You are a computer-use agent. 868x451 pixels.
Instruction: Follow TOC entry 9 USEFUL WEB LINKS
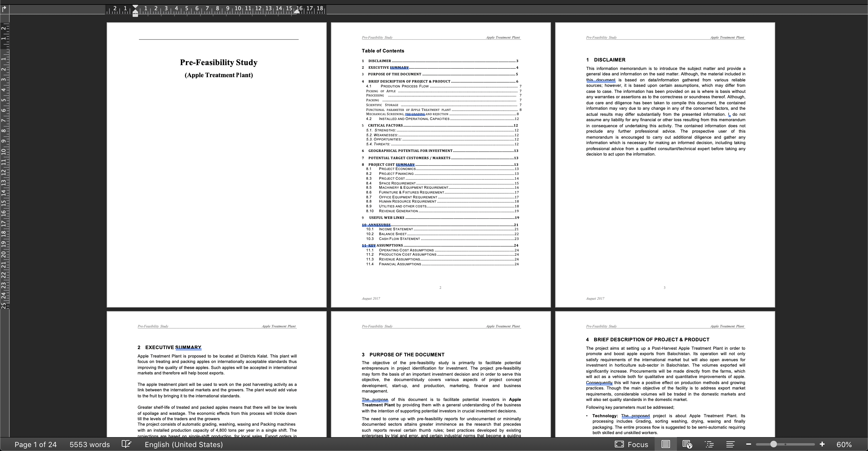click(x=440, y=218)
